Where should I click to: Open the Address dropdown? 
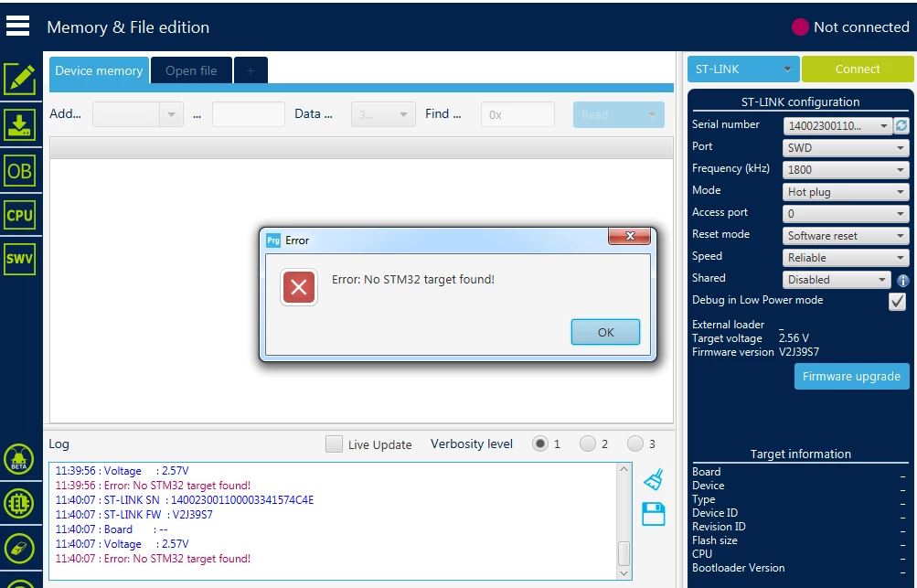coord(138,114)
